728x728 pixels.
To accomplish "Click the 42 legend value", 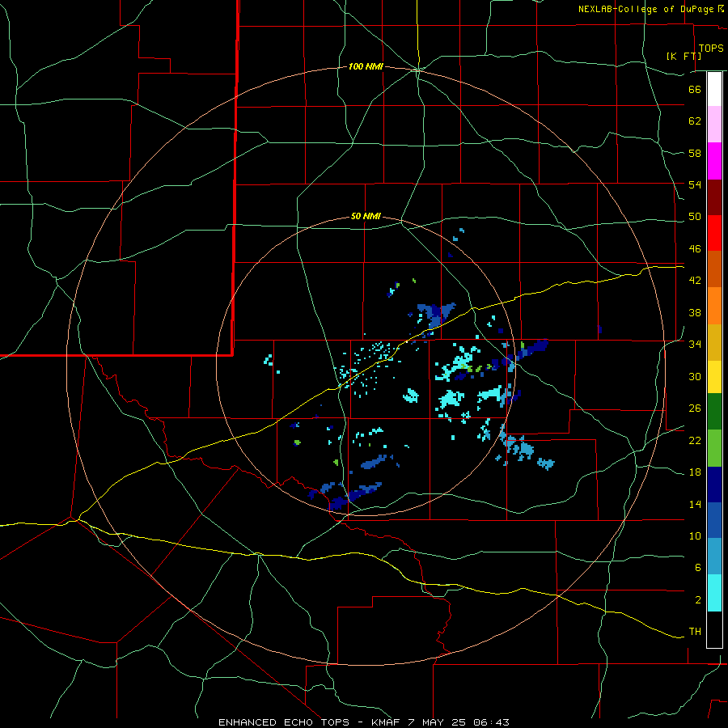I will [695, 281].
